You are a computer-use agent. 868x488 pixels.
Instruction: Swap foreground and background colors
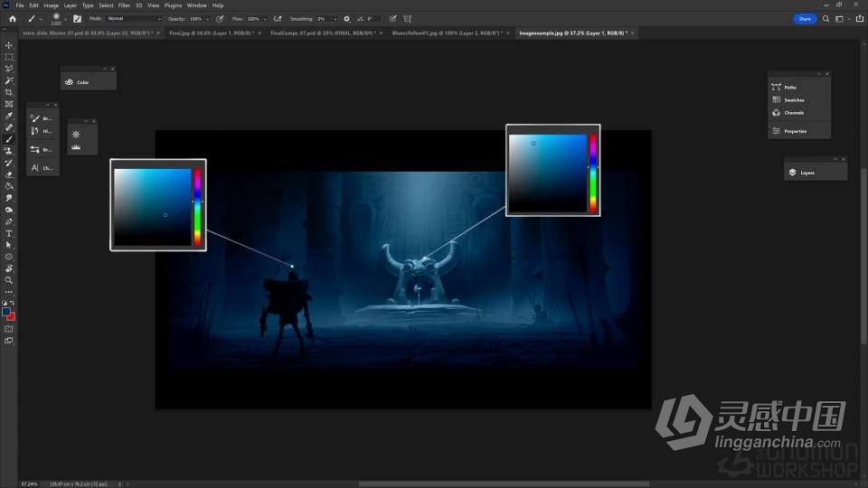pyautogui.click(x=12, y=303)
